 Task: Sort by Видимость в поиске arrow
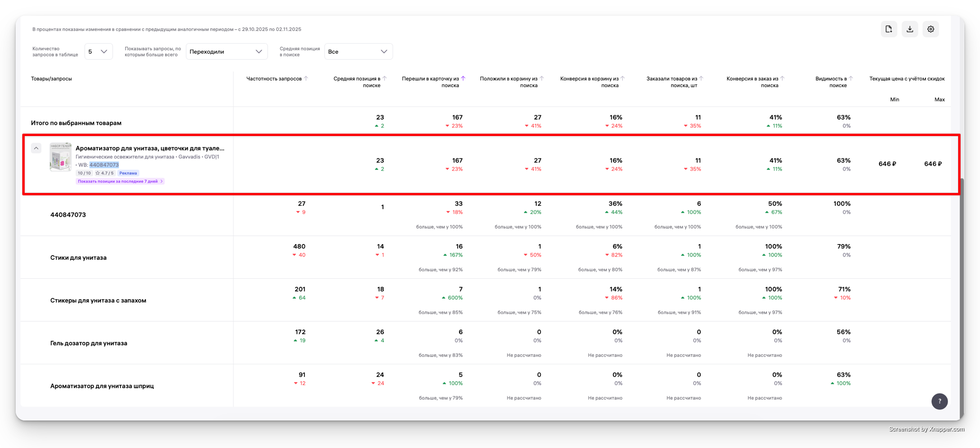(x=851, y=79)
